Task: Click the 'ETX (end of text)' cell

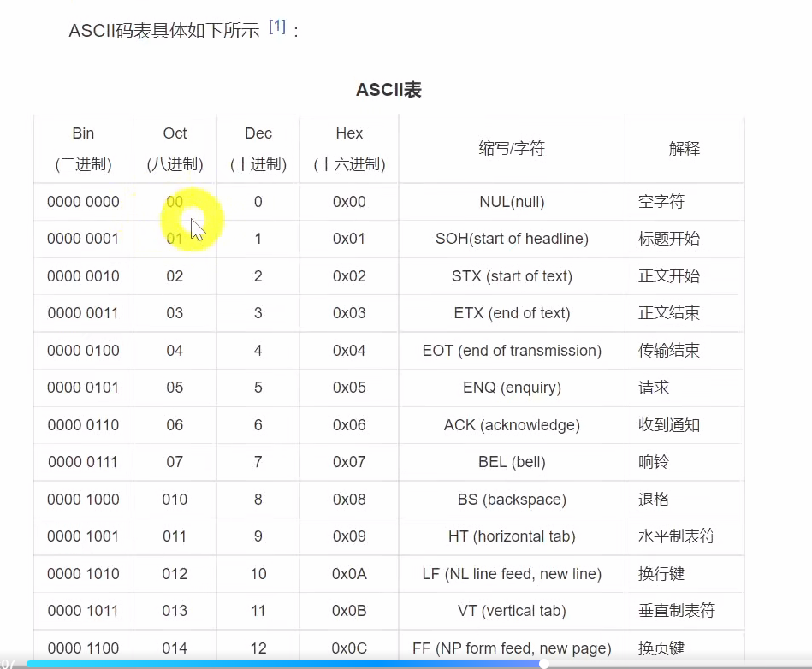Action: [x=512, y=313]
